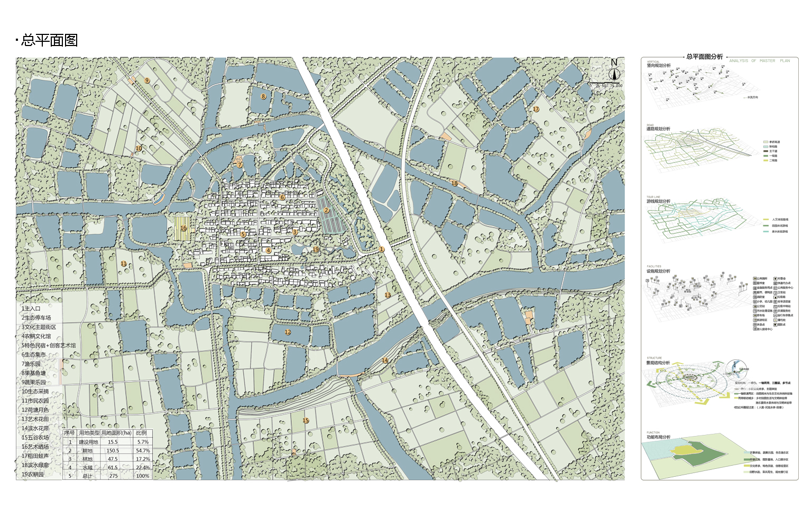Click marker 15 in the southern farmland

click(x=306, y=421)
